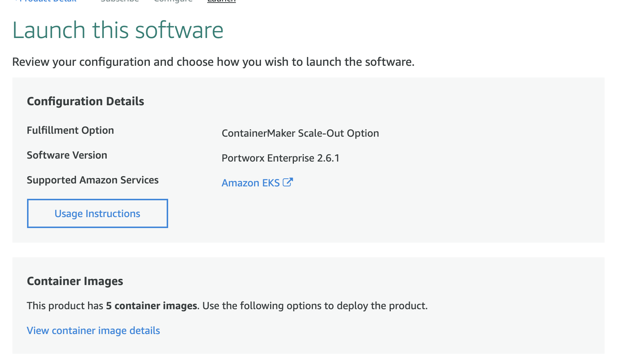Click the Supported Amazon Services label
The height and width of the screenshot is (364, 617).
click(92, 180)
